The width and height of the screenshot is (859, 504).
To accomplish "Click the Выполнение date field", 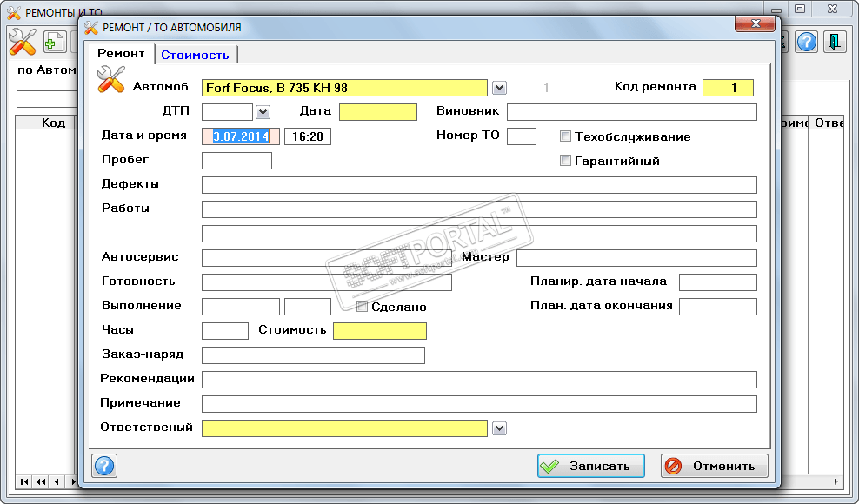I will (x=241, y=306).
